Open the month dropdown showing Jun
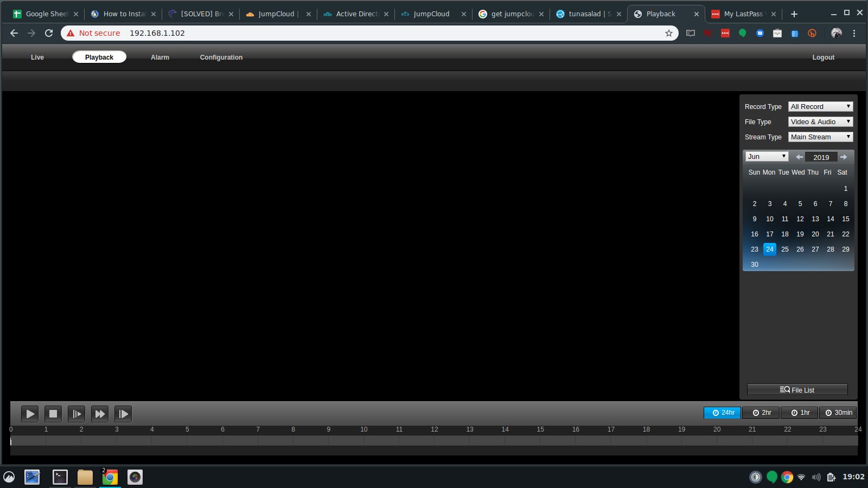 [767, 157]
